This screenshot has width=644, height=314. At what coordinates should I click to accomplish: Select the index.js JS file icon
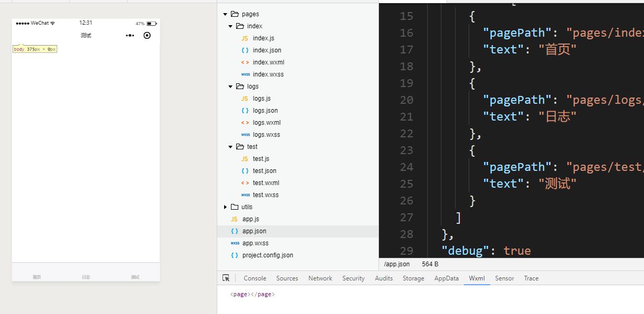tap(245, 38)
